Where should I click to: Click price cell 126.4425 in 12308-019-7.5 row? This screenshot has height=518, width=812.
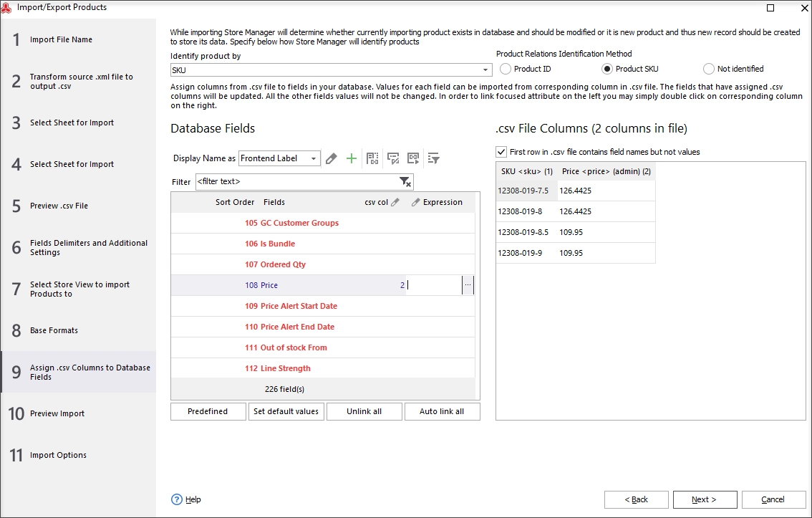click(606, 191)
